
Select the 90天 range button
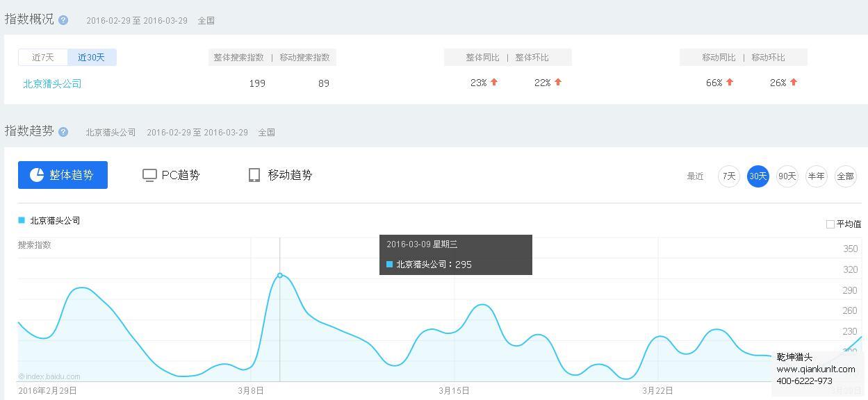tap(787, 176)
